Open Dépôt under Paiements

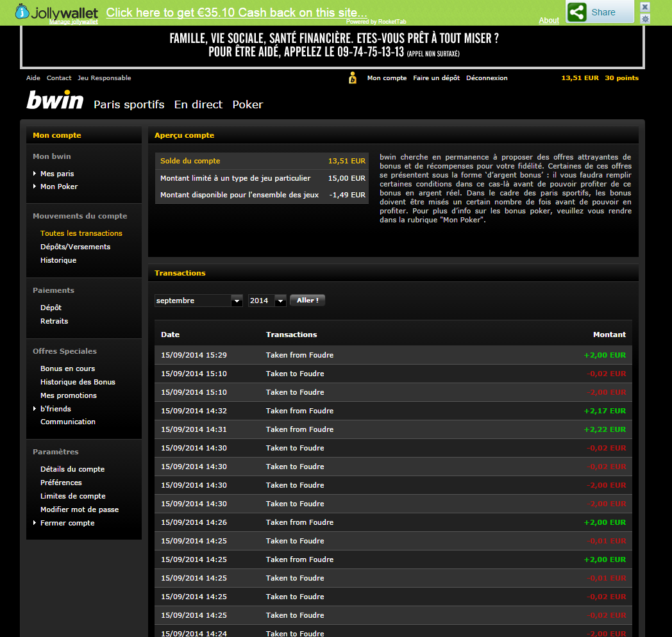pyautogui.click(x=51, y=308)
